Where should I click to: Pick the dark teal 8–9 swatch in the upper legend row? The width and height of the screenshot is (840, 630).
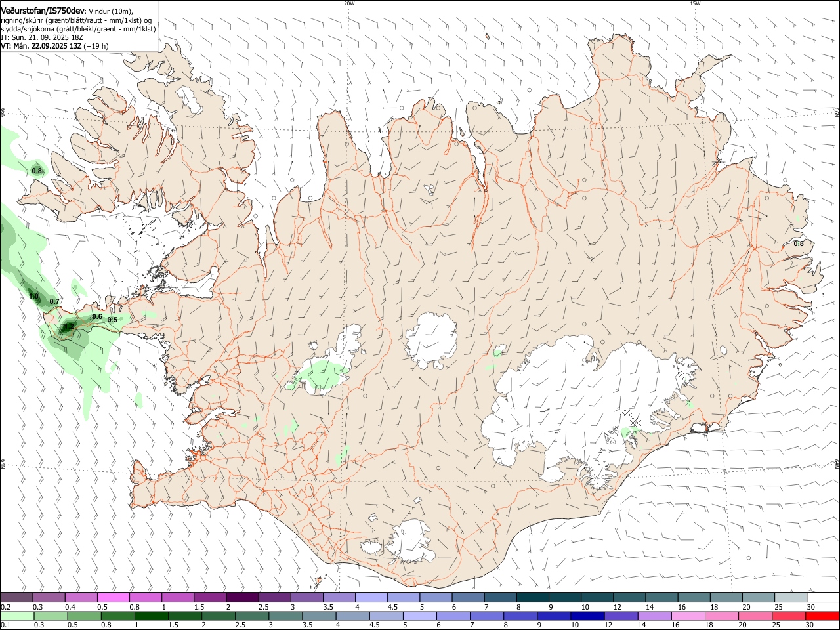pos(533,598)
